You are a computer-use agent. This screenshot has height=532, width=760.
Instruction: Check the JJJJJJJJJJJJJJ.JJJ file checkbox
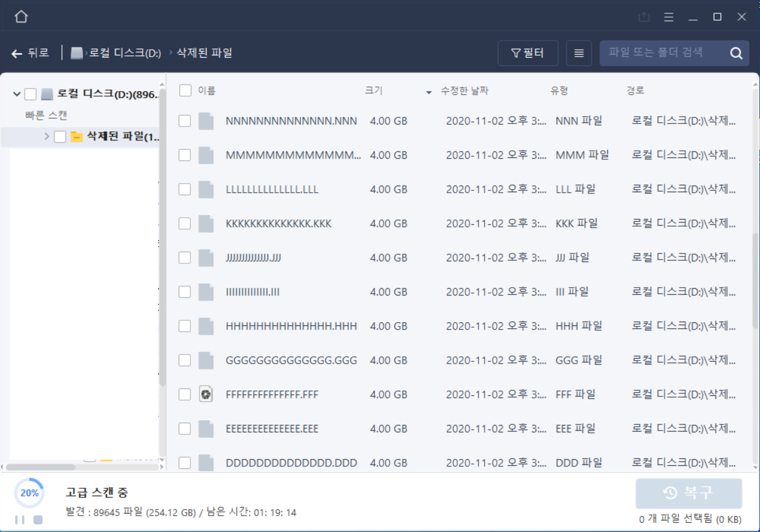pos(184,258)
